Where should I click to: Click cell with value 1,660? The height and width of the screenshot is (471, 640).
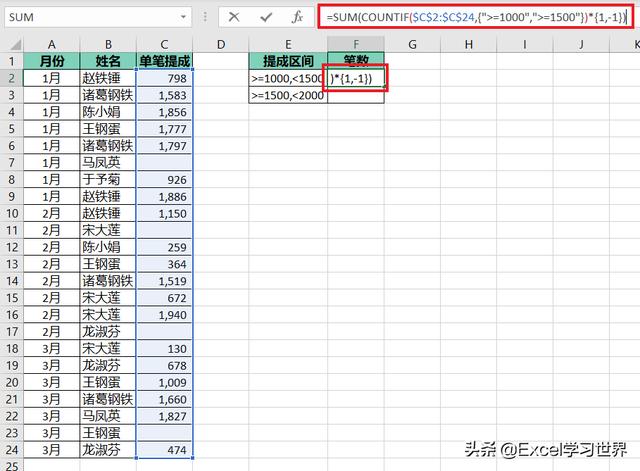click(164, 399)
